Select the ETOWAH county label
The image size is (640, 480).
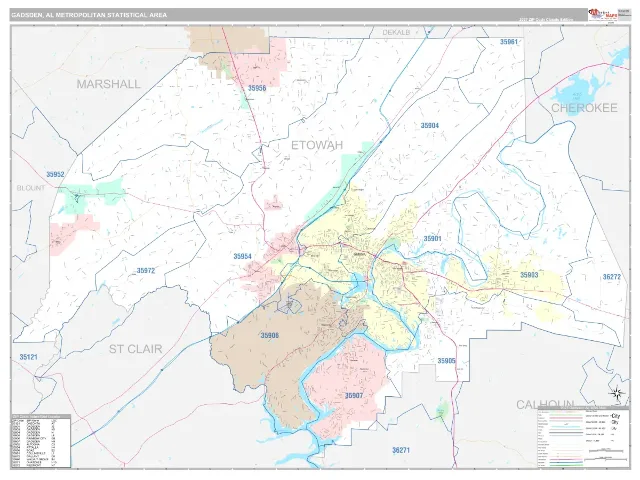(x=317, y=145)
